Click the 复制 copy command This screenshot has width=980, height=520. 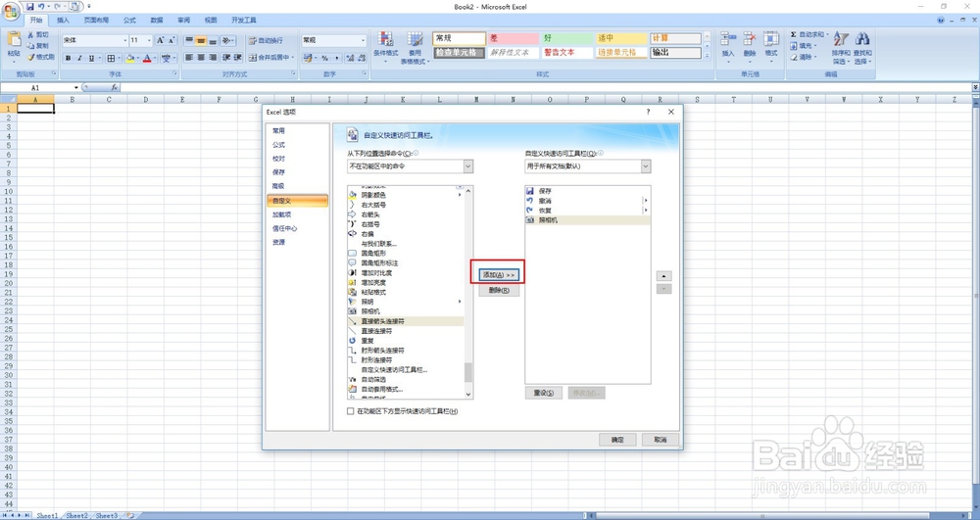pyautogui.click(x=37, y=46)
